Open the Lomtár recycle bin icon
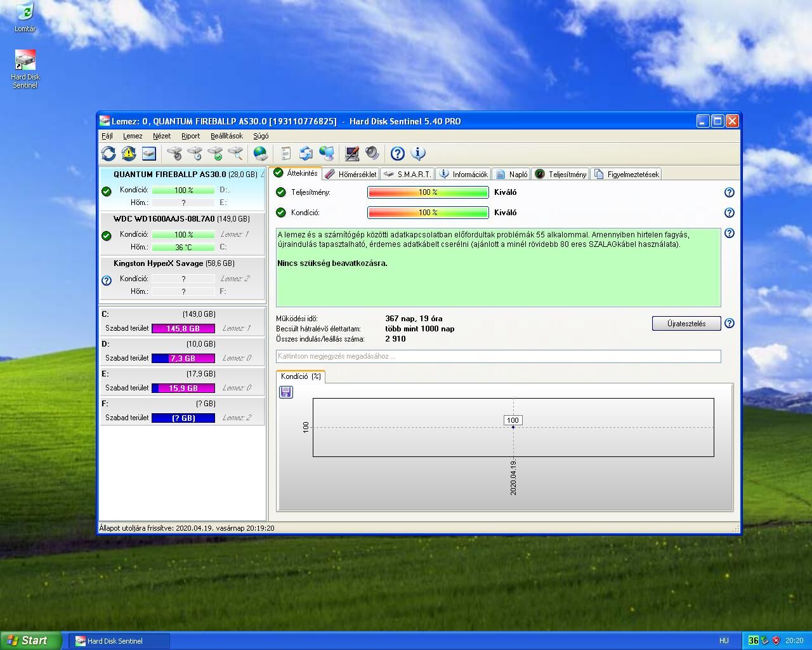This screenshot has height=650, width=812. (25, 17)
